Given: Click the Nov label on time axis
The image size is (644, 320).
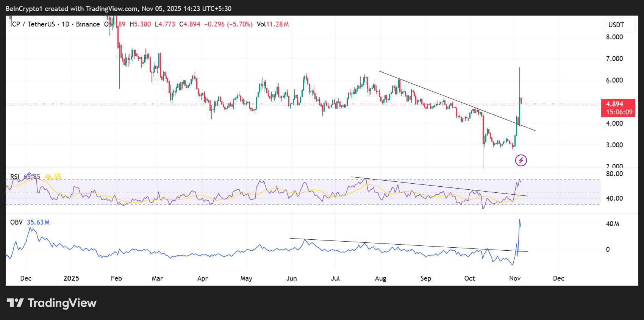Looking at the screenshot, I should point(515,278).
